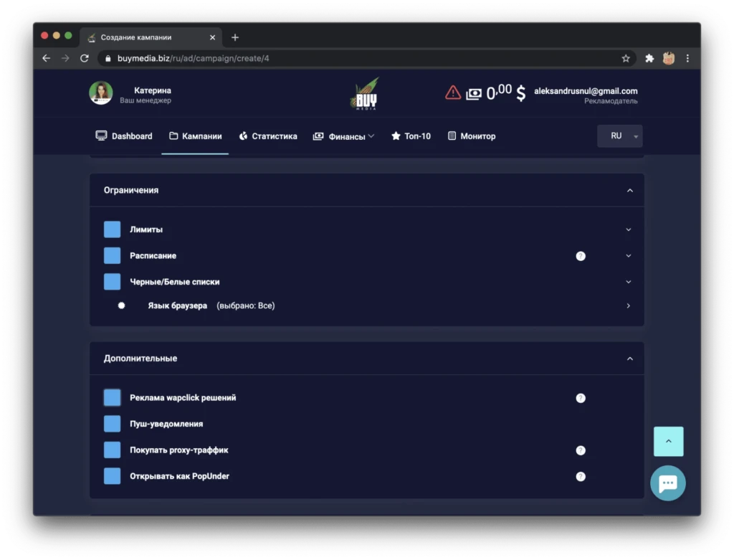Click the scroll-to-top arrow button
Viewport: 734px width, 560px height.
pos(668,441)
